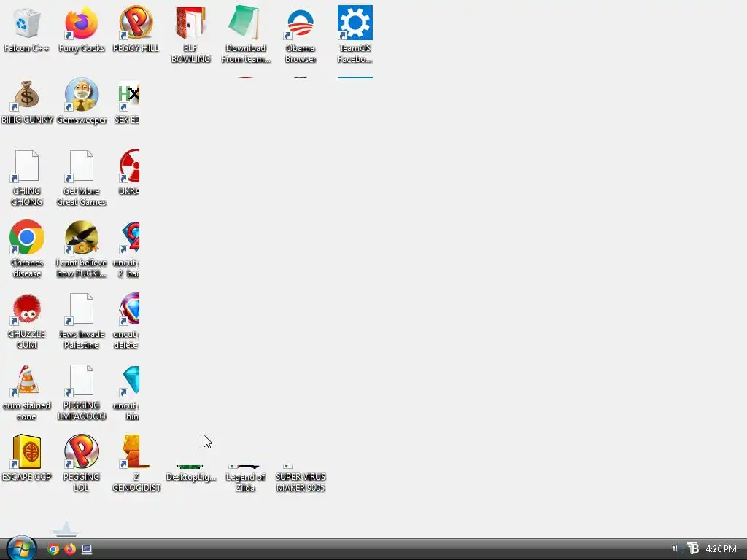
Task: Click the Show Desktop quick launch icon
Action: (87, 550)
